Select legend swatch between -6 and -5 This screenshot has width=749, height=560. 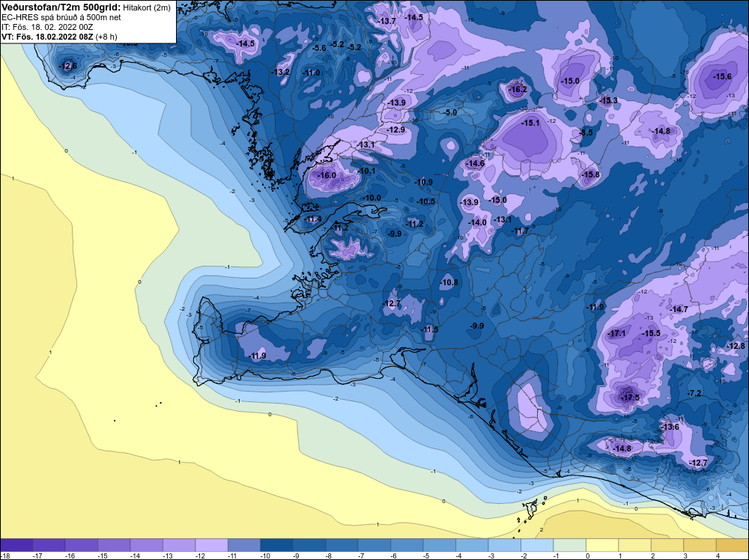407,545
